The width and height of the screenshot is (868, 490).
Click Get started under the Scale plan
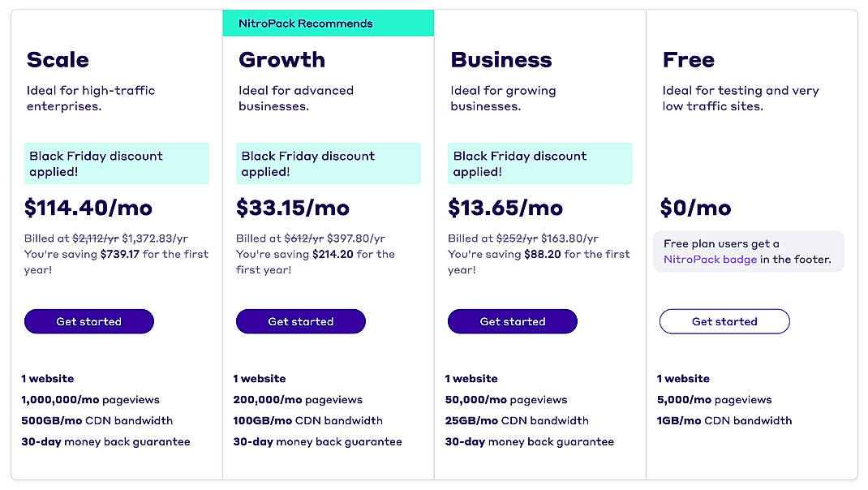click(88, 321)
